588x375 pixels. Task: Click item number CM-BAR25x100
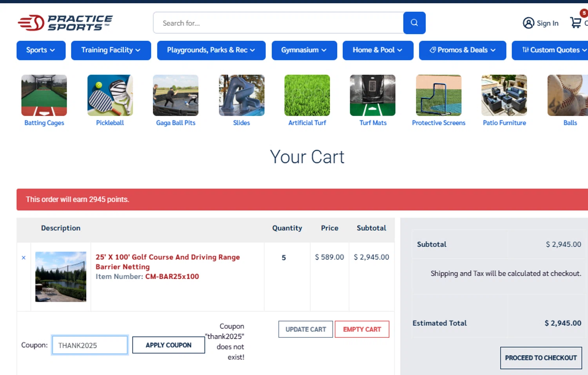(172, 277)
